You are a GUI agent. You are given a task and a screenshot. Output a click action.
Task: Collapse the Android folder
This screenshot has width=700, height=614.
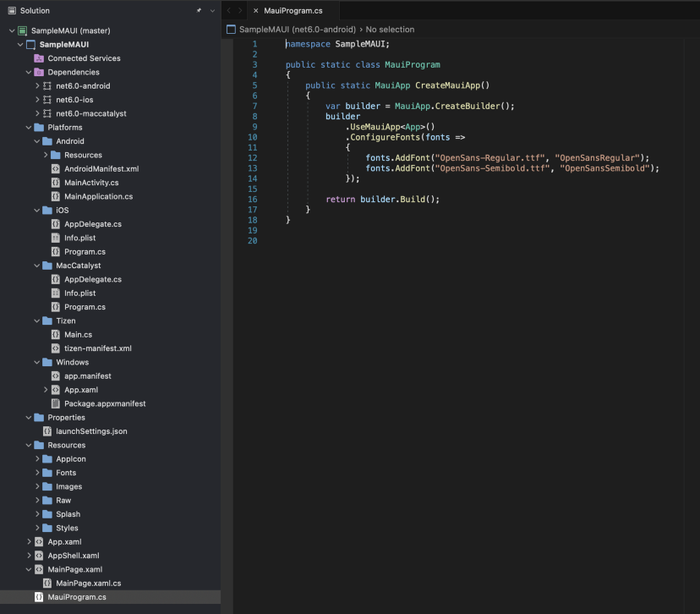coord(37,141)
